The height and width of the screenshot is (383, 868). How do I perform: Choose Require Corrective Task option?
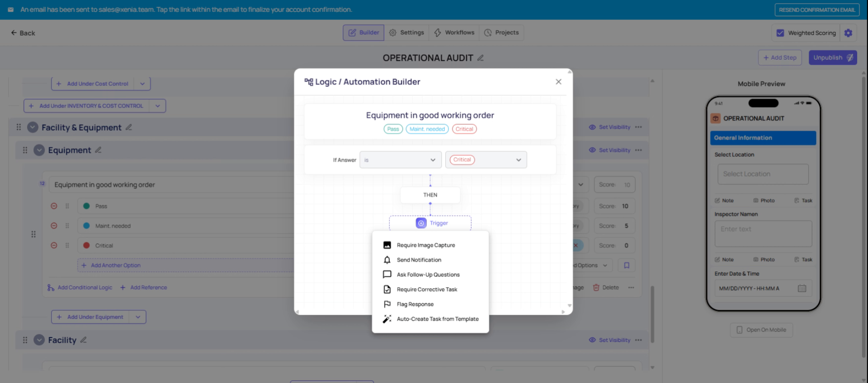pyautogui.click(x=427, y=290)
